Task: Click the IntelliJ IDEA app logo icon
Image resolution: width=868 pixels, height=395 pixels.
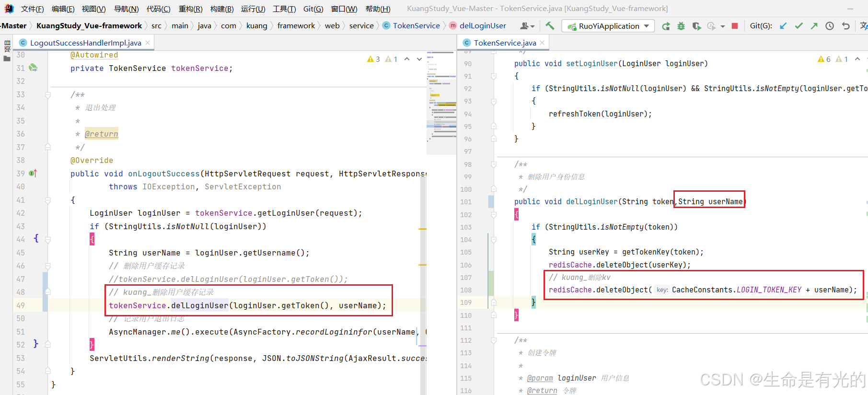Action: pyautogui.click(x=9, y=9)
